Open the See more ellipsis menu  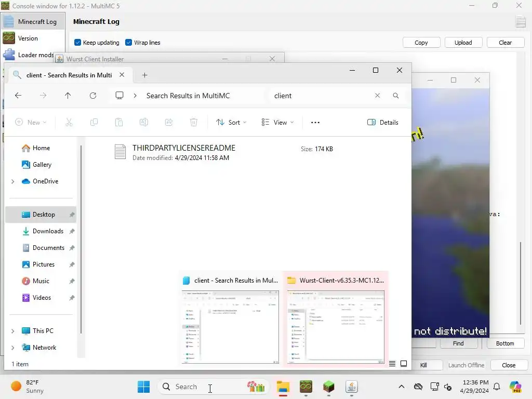click(315, 123)
